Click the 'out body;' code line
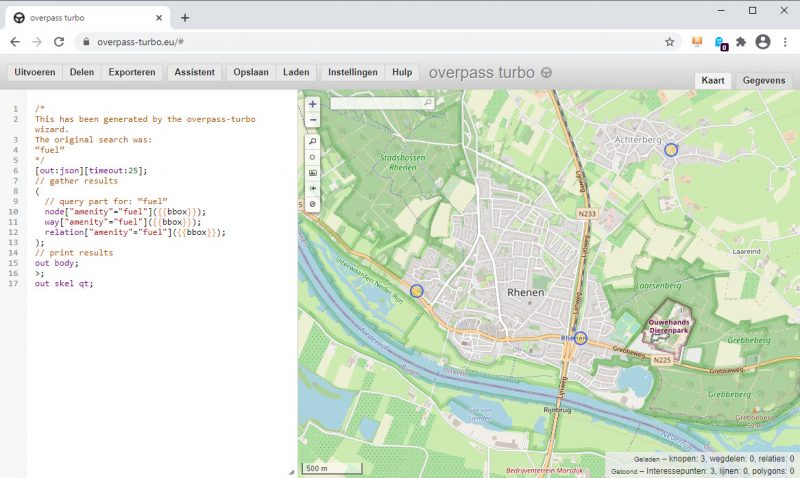 [x=57, y=263]
